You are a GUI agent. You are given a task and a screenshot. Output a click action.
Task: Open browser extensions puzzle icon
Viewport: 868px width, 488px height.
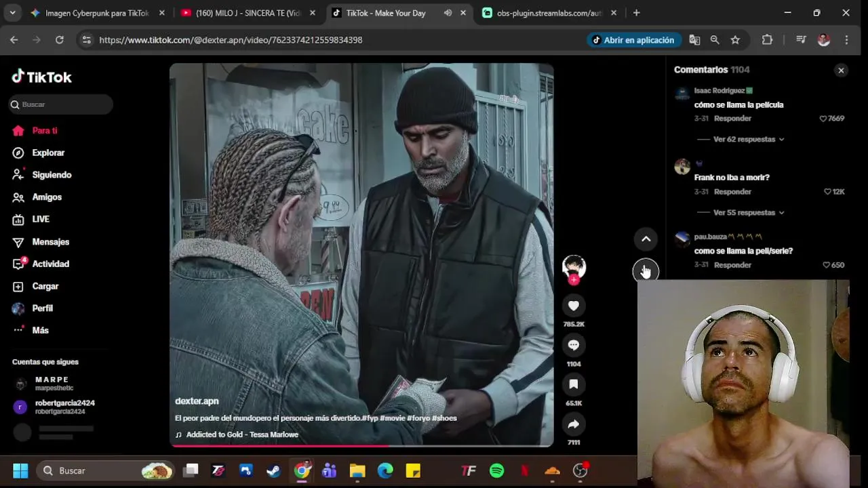[767, 40]
